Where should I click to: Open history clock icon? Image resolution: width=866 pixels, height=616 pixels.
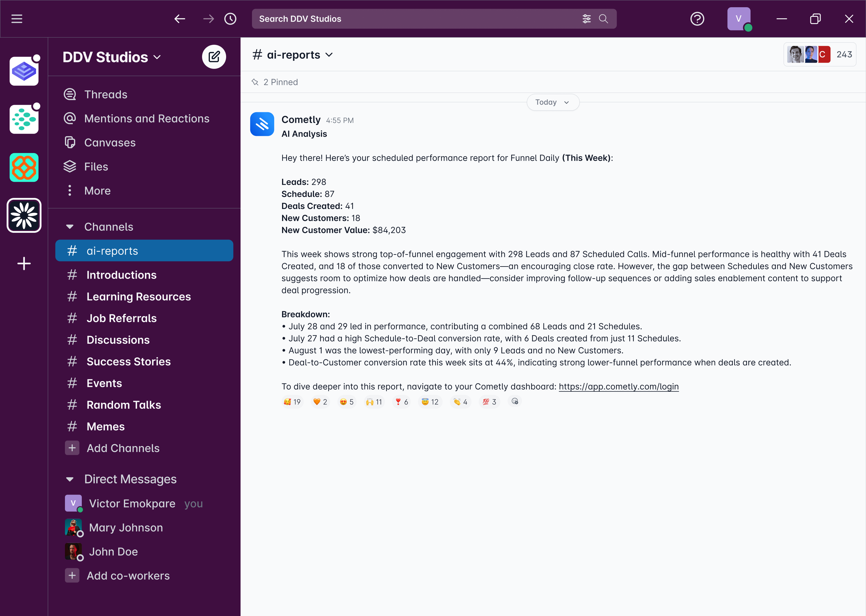(x=230, y=19)
